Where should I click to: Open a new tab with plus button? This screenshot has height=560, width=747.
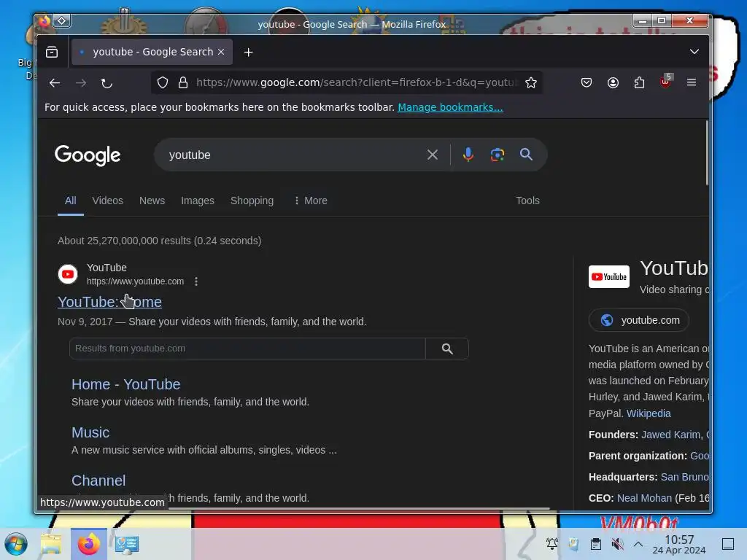(x=248, y=52)
